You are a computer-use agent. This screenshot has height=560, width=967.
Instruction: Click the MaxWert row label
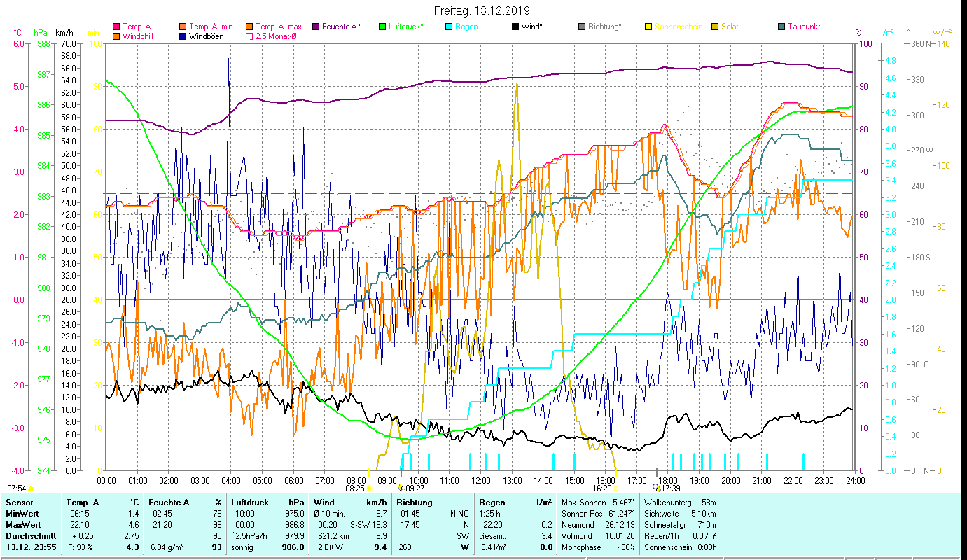23,525
